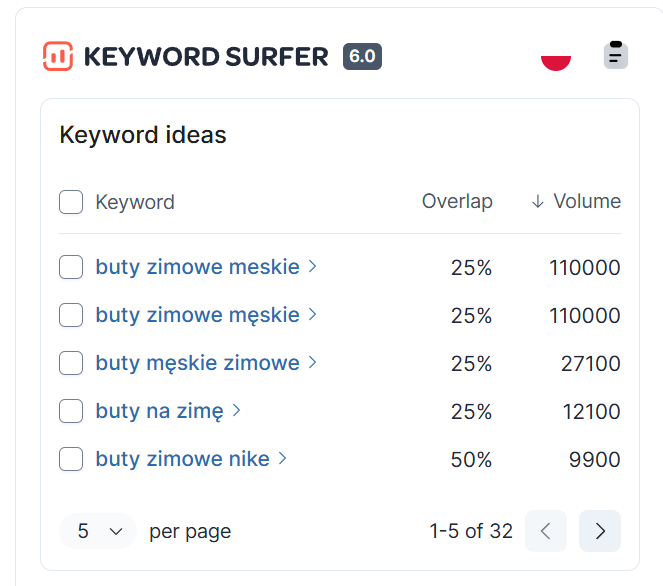Tick the "buty męskie zimowe" checkbox
The height and width of the screenshot is (586, 663).
click(x=71, y=363)
